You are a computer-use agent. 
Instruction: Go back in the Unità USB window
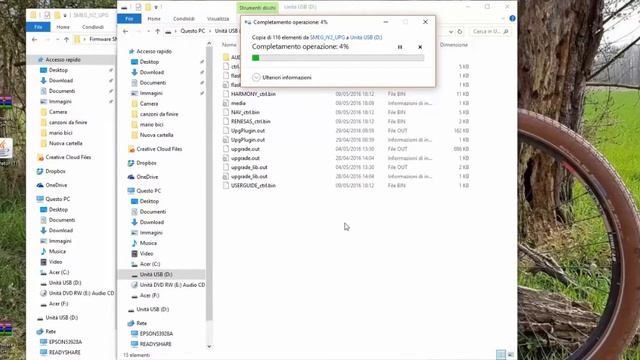[x=126, y=31]
